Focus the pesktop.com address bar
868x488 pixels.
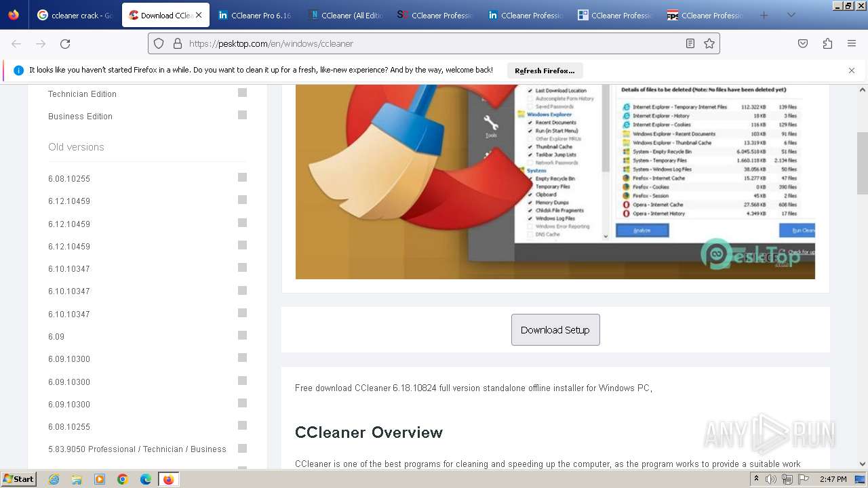(x=434, y=43)
